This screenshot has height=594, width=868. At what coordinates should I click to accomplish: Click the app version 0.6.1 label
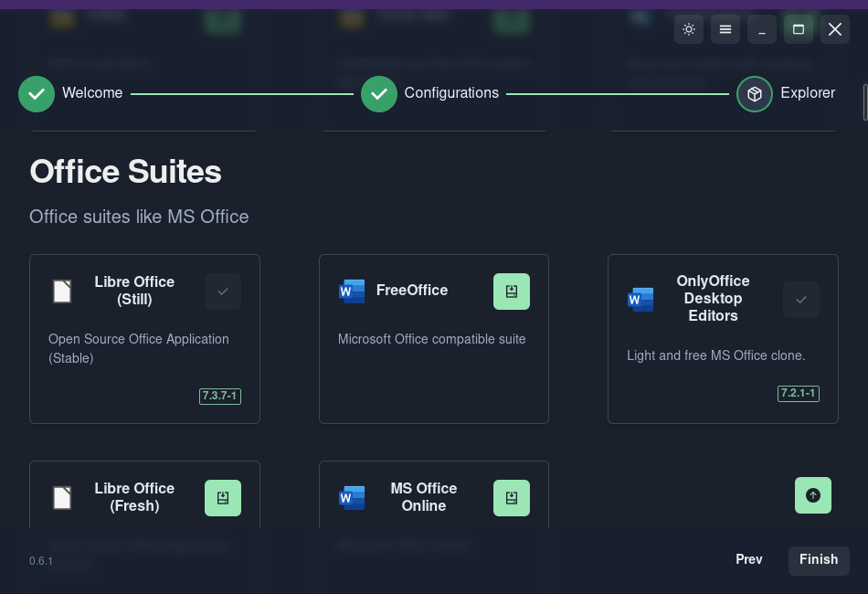point(41,561)
